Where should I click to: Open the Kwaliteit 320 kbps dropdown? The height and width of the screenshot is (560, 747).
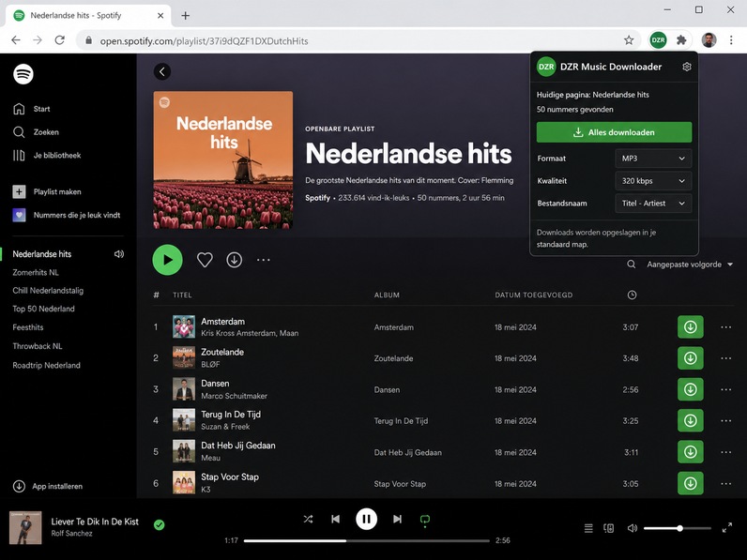click(x=653, y=181)
